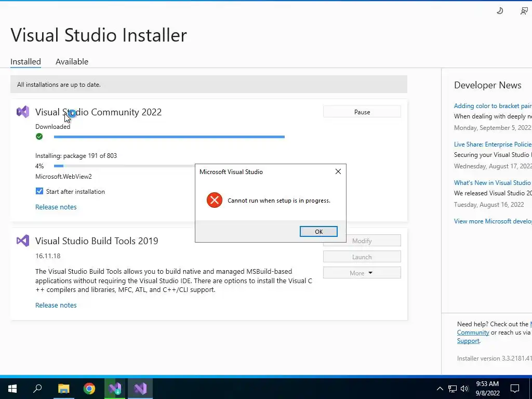The height and width of the screenshot is (399, 532).
Task: Click OK in the error dialog
Action: (318, 231)
